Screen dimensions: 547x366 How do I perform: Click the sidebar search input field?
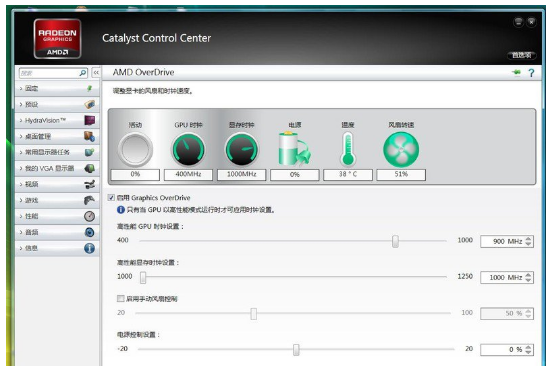(x=49, y=73)
